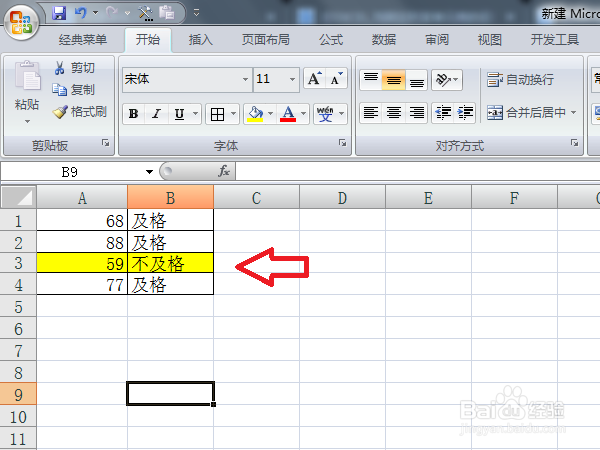Expand underline style dropdown arrow
The width and height of the screenshot is (600, 450).
(x=196, y=114)
